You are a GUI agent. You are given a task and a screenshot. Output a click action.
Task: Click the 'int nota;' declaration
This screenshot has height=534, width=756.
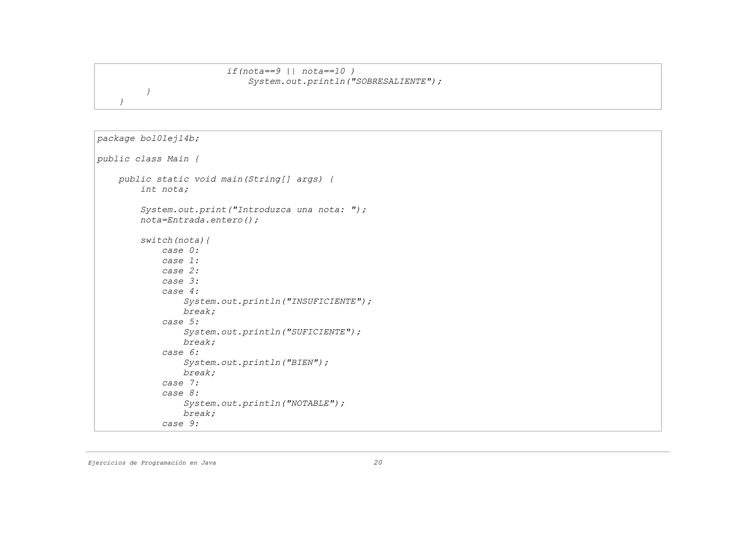[x=164, y=189]
